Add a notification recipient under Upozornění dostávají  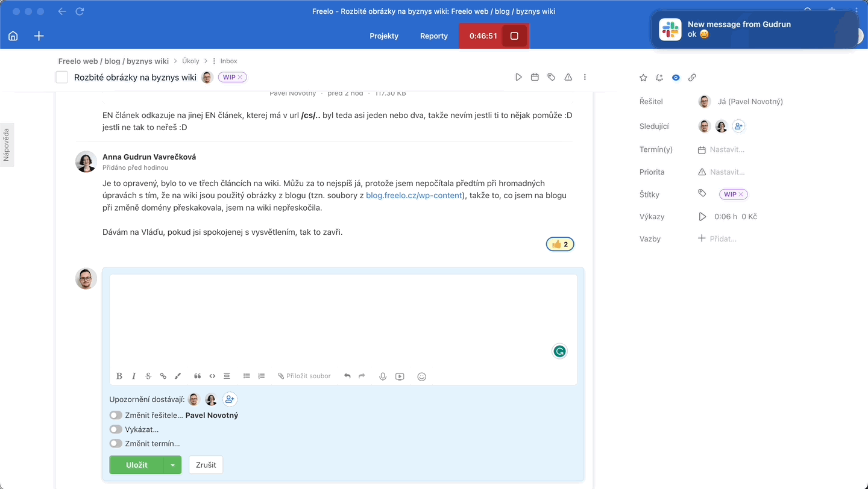[229, 399]
